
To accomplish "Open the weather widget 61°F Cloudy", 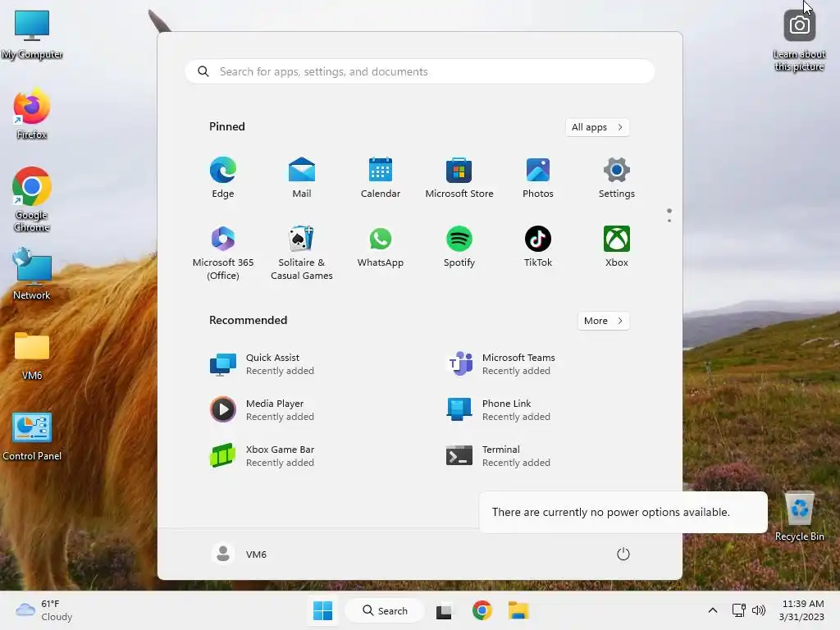I will pos(44,610).
